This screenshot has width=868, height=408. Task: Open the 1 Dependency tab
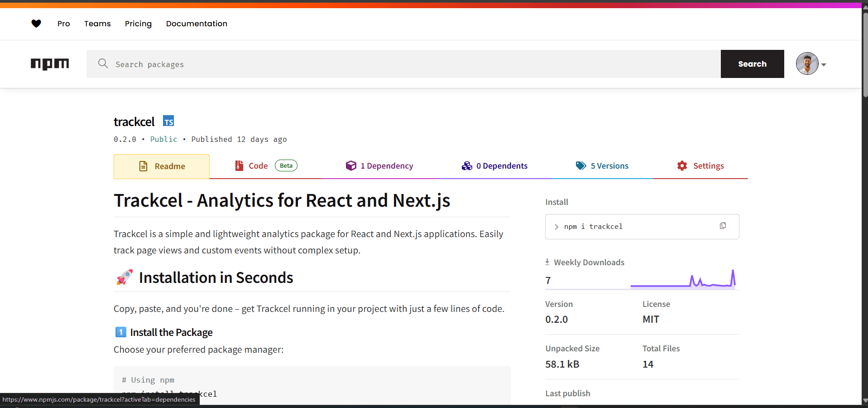[x=379, y=166]
